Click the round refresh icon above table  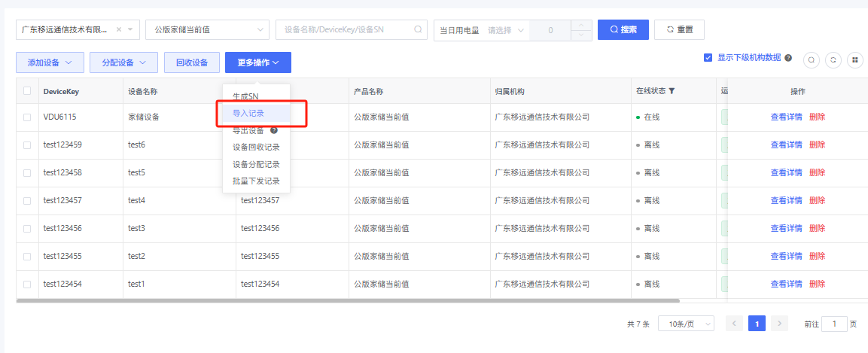coord(833,59)
